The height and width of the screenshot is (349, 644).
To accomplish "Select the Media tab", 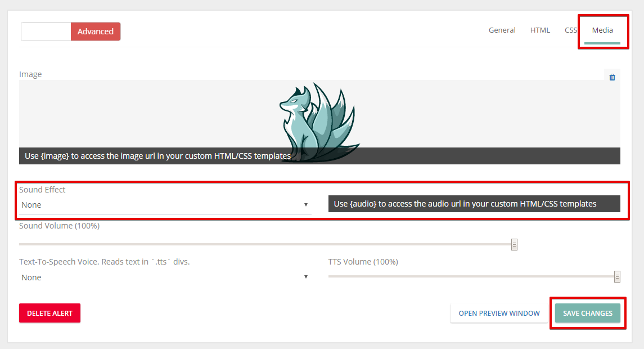I will point(602,30).
